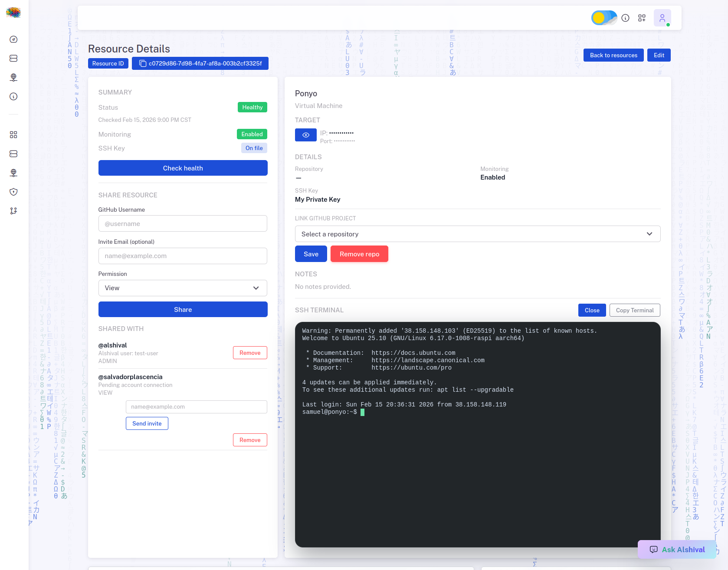Click the grid-plus icon in top bar
Screen dimensions: 728x570
(x=642, y=18)
